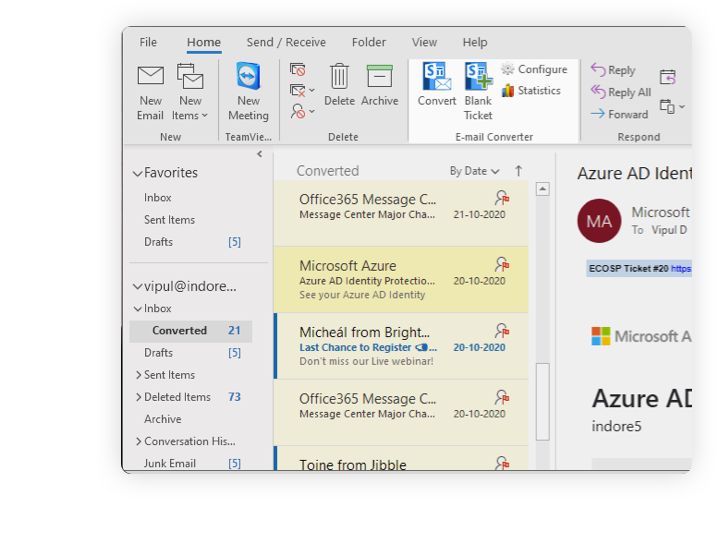Switch to the Home tab
This screenshot has height=536, width=717.
(204, 42)
